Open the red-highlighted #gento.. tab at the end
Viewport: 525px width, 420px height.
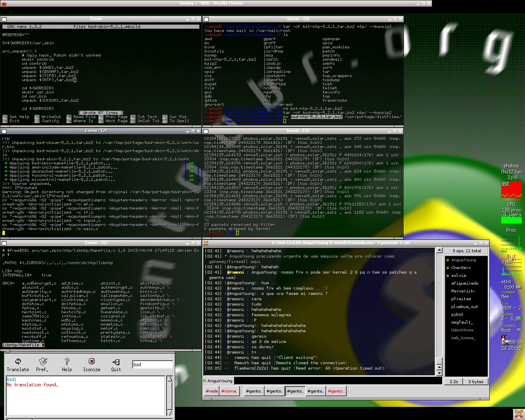pyautogui.click(x=336, y=391)
